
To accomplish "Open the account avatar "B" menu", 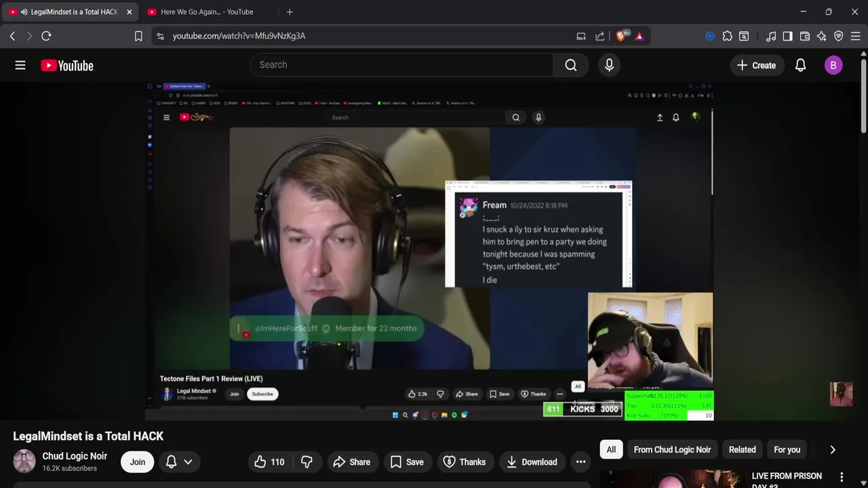I will (833, 65).
